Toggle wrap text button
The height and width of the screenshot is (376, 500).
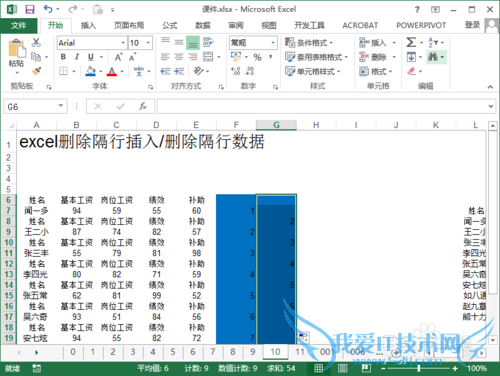tap(208, 42)
